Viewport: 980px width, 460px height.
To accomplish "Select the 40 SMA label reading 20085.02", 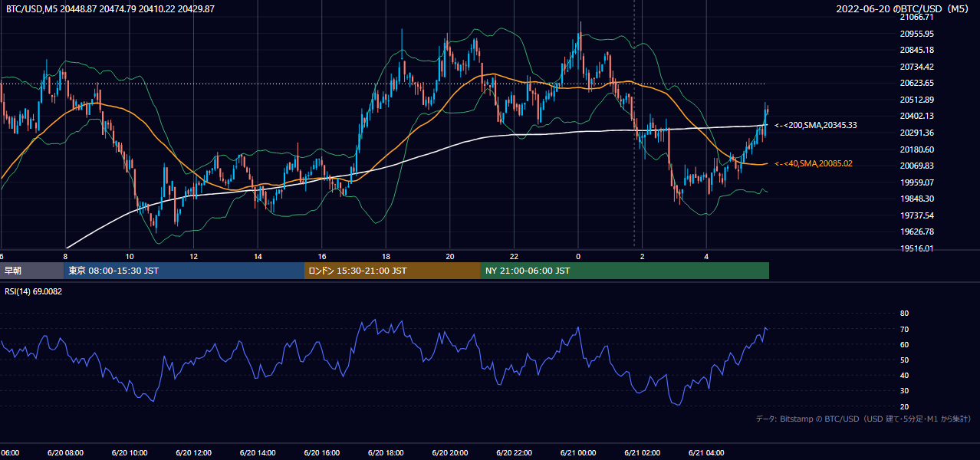I will pos(814,163).
